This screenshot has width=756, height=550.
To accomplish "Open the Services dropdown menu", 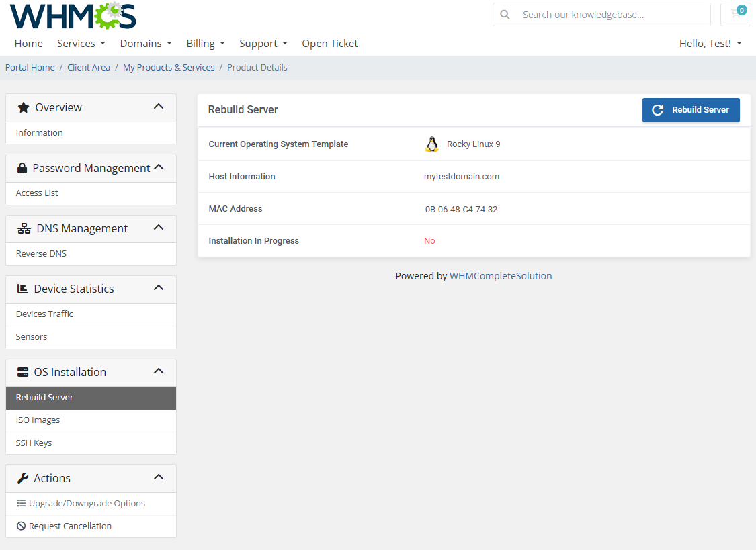I will [81, 44].
